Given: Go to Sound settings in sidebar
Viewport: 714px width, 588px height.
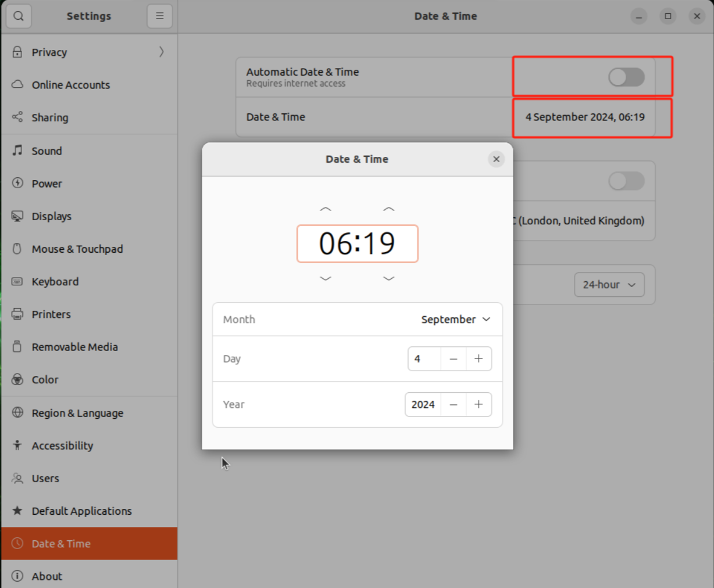Looking at the screenshot, I should tap(47, 151).
